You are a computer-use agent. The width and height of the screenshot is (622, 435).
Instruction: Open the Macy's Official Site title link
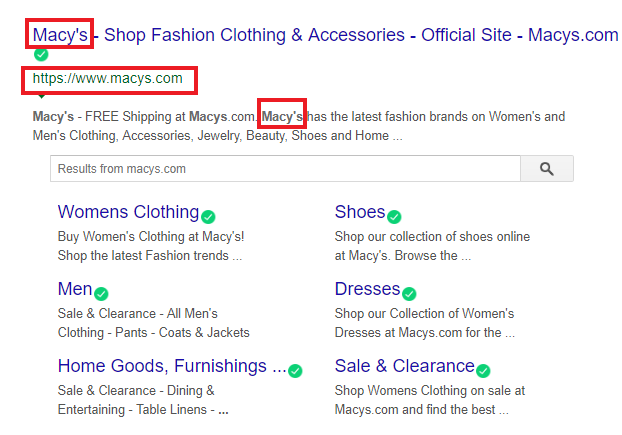click(x=325, y=35)
